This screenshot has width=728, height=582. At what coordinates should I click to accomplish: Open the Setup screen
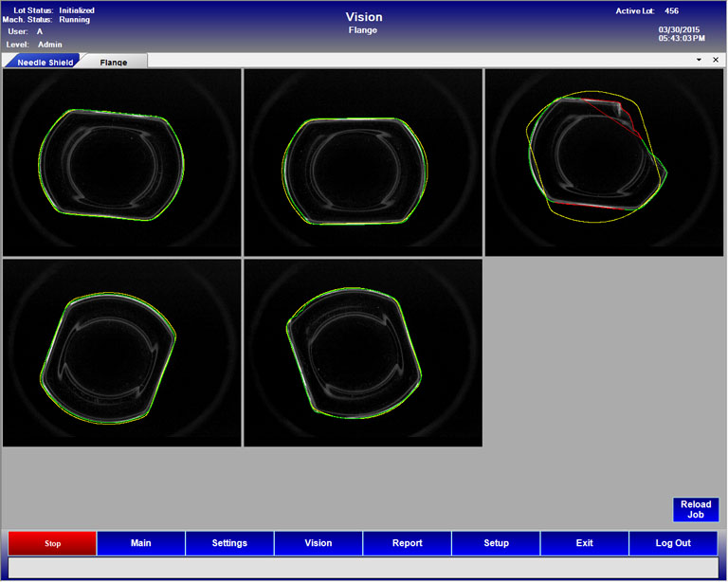[496, 543]
